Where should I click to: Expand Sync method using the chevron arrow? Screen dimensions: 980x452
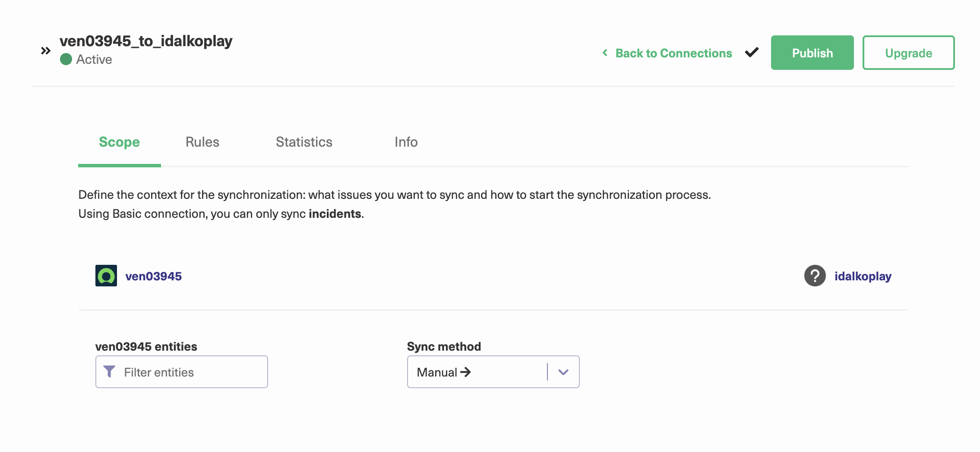point(563,372)
